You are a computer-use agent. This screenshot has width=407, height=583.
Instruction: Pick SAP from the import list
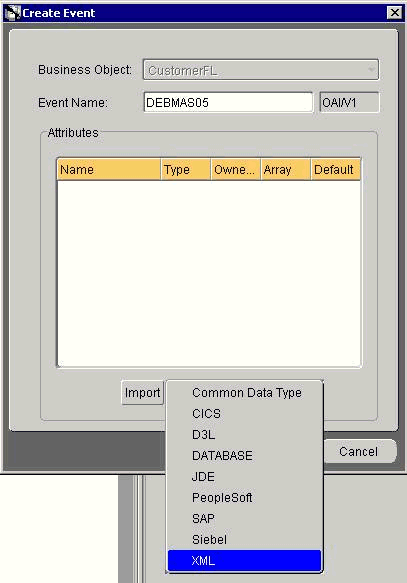[244, 518]
